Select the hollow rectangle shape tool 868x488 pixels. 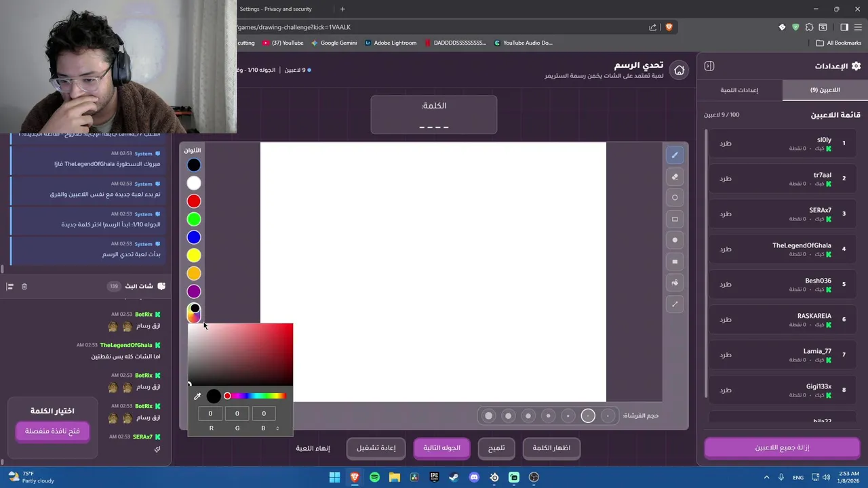(675, 219)
